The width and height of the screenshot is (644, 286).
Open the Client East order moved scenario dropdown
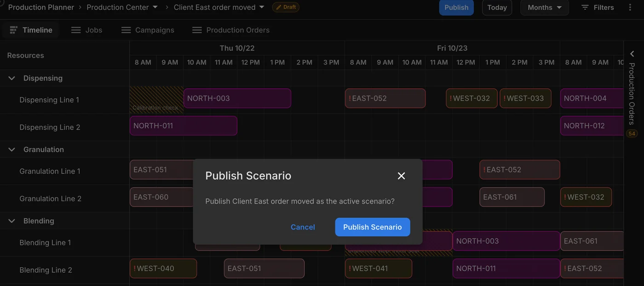pos(219,7)
